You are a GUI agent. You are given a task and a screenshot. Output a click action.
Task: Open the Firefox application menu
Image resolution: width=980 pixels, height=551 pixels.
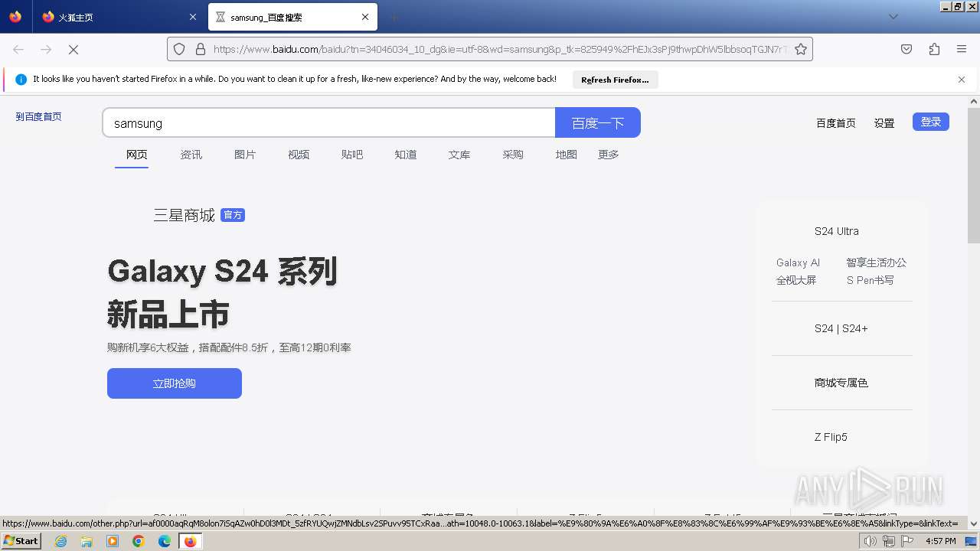coord(962,49)
